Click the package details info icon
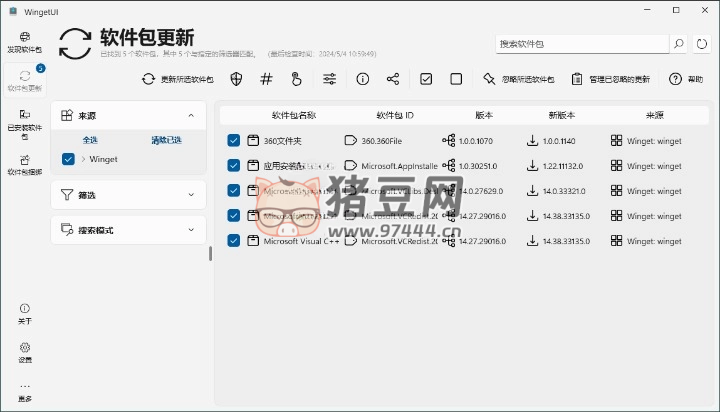 [x=363, y=79]
